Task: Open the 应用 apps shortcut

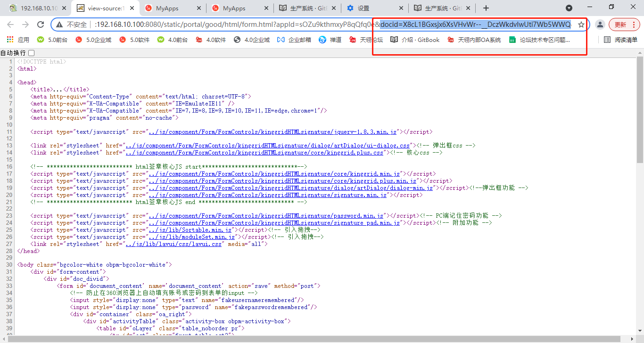Action: pos(18,40)
